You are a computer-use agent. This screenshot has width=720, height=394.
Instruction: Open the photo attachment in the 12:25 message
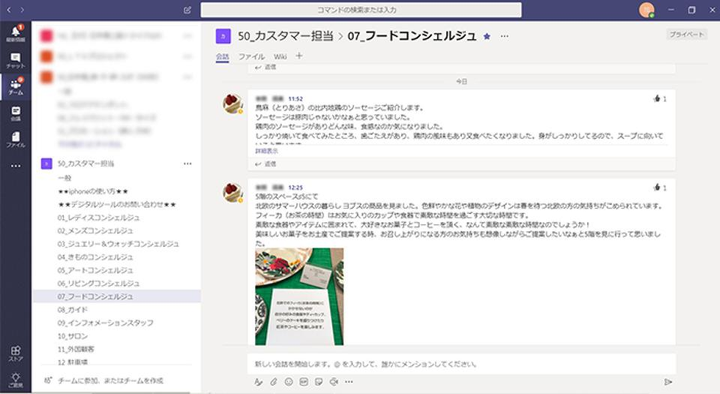pos(299,297)
